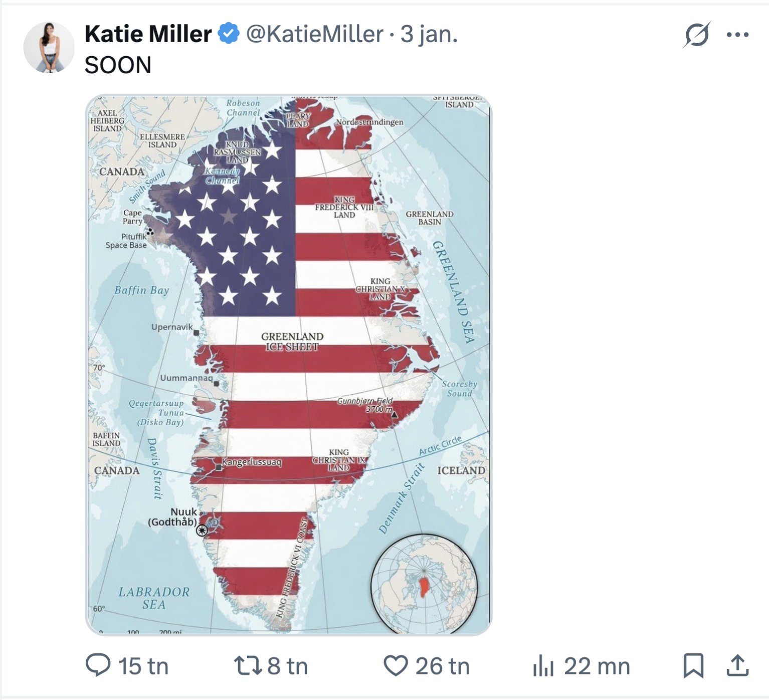Bookmark the post with the bookmark icon
This screenshot has width=769, height=700.
[693, 666]
